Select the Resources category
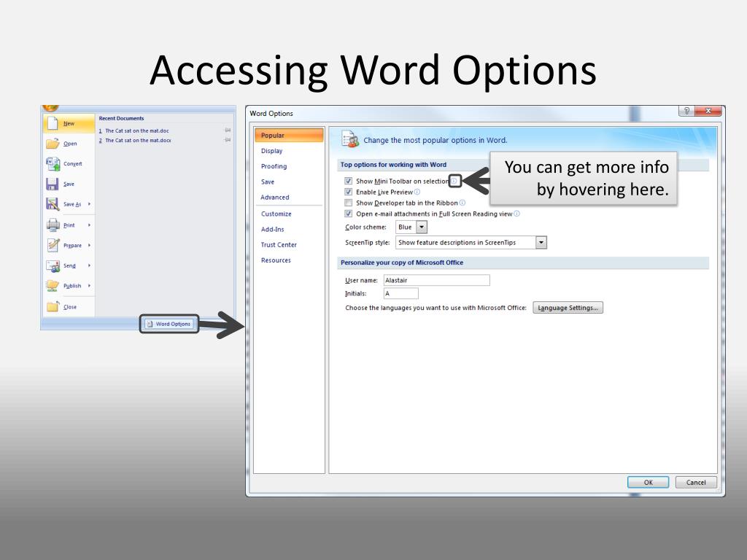This screenshot has width=747, height=560. (x=289, y=260)
